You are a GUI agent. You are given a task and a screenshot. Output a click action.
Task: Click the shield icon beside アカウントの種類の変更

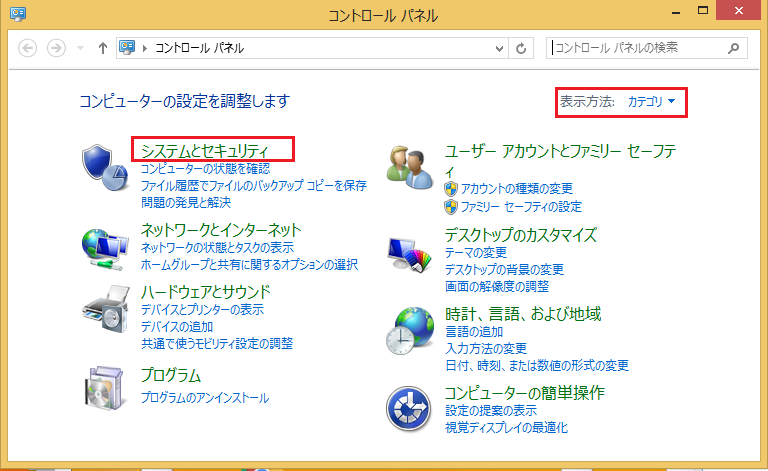pyautogui.click(x=451, y=189)
